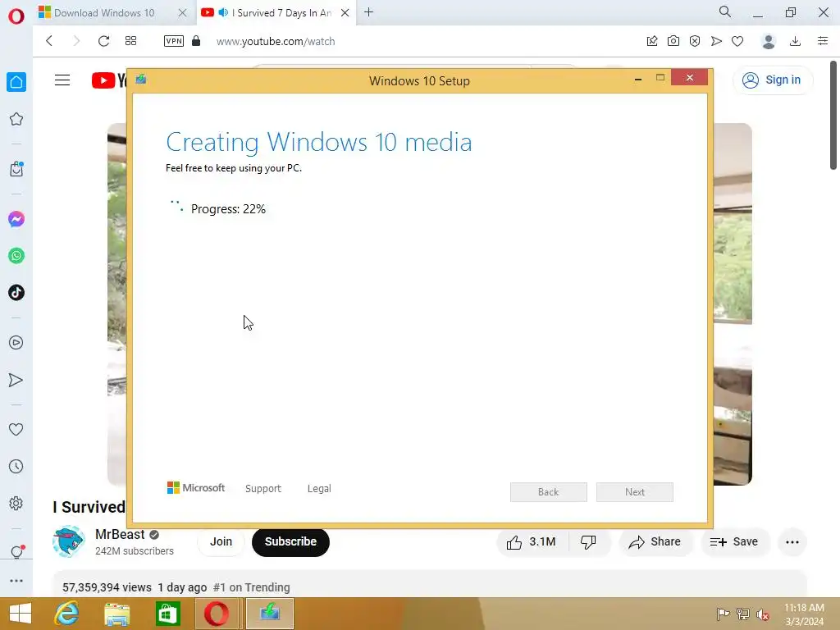Add page to bookmarks heart in toolbar

pyautogui.click(x=737, y=41)
